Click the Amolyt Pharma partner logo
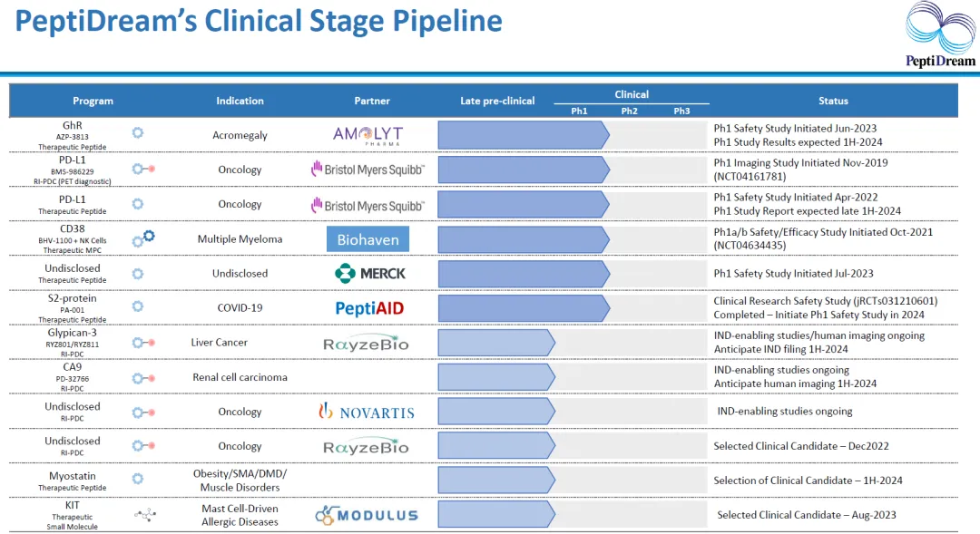This screenshot has width=980, height=534. click(x=367, y=135)
